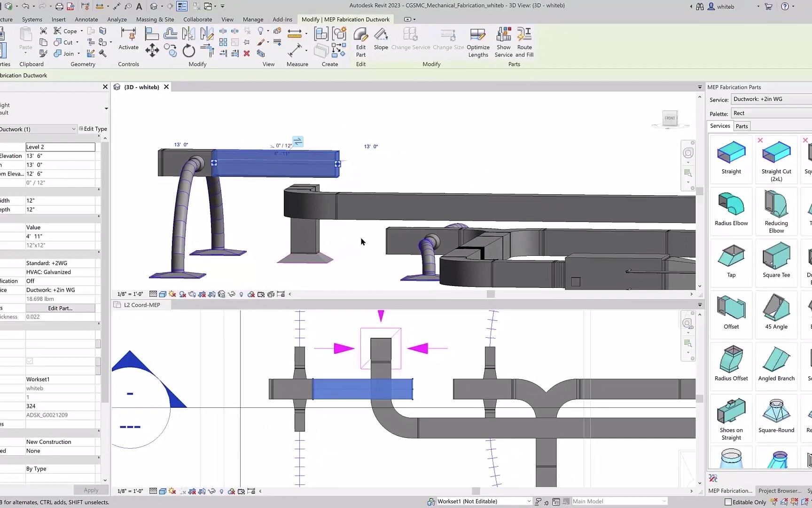Click the Show Service tool

[503, 41]
